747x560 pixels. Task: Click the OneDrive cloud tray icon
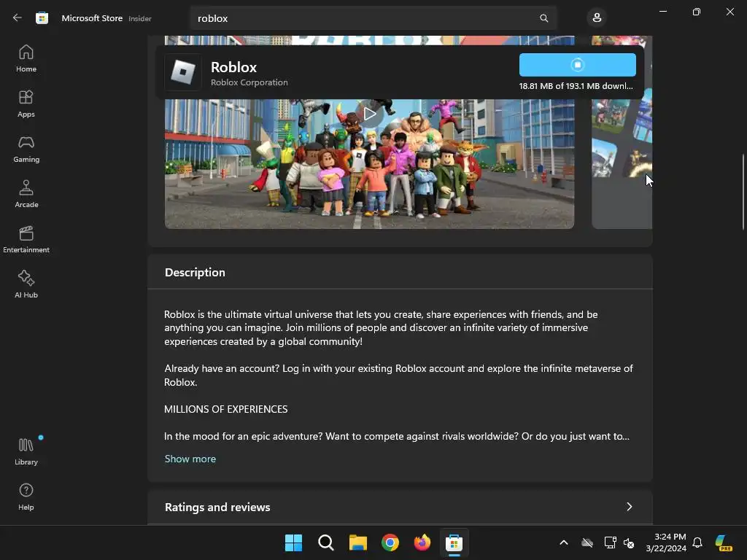pyautogui.click(x=587, y=542)
